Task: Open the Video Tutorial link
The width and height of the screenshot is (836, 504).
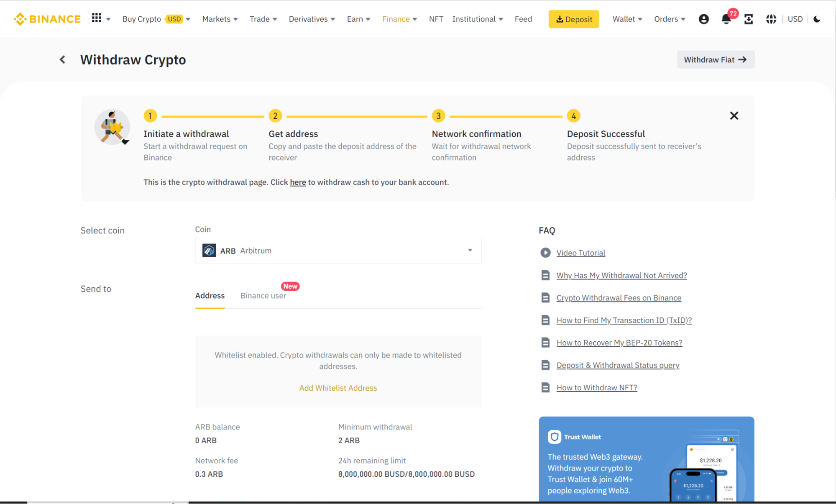Action: (580, 253)
